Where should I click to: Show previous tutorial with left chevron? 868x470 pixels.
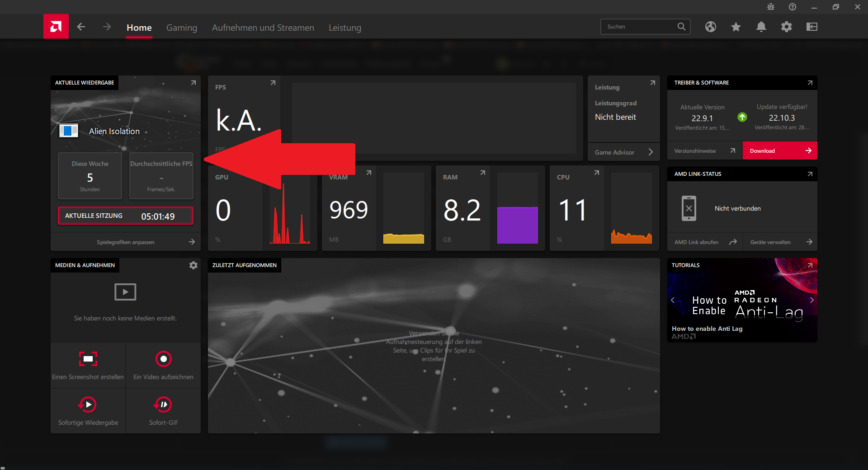coord(673,300)
